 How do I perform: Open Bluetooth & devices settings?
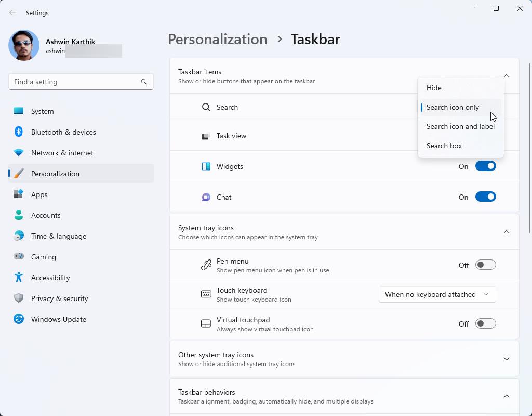pyautogui.click(x=81, y=132)
